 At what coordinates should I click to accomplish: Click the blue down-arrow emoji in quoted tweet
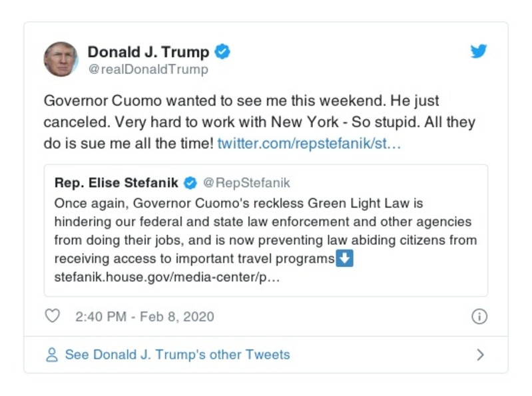[x=344, y=259]
